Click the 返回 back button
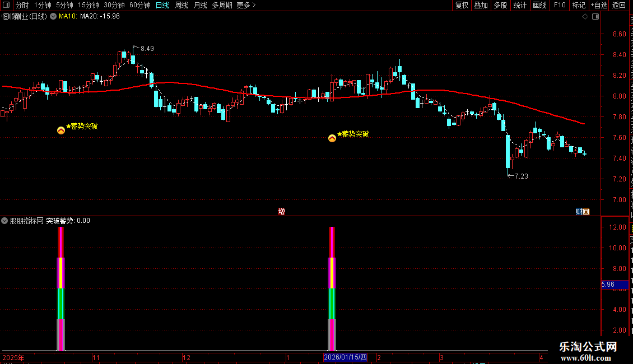Viewport: 633px width, 364px height. pos(618,5)
